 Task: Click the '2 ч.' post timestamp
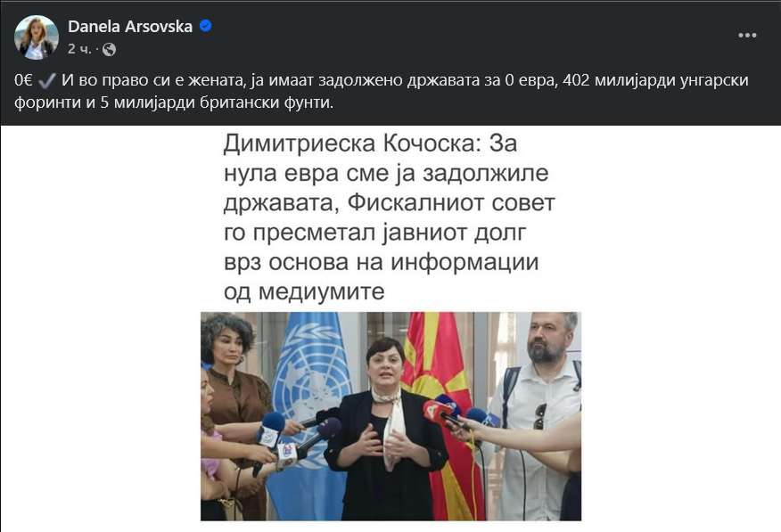pyautogui.click(x=79, y=49)
